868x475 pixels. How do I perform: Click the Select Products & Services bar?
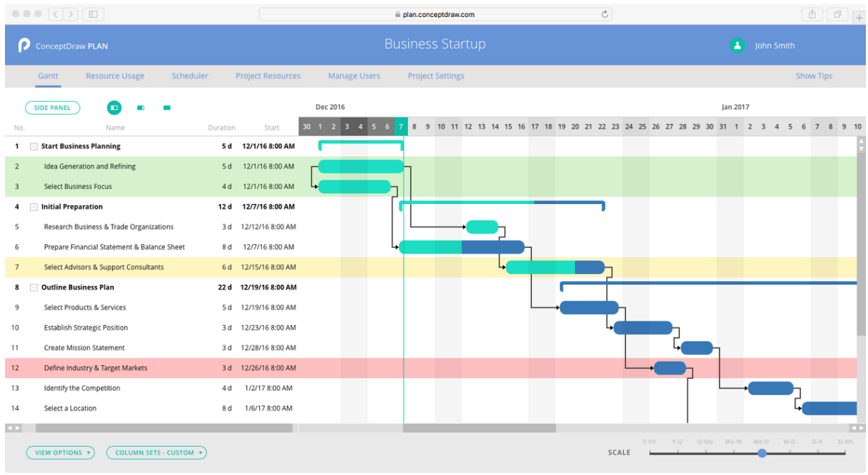pyautogui.click(x=589, y=308)
